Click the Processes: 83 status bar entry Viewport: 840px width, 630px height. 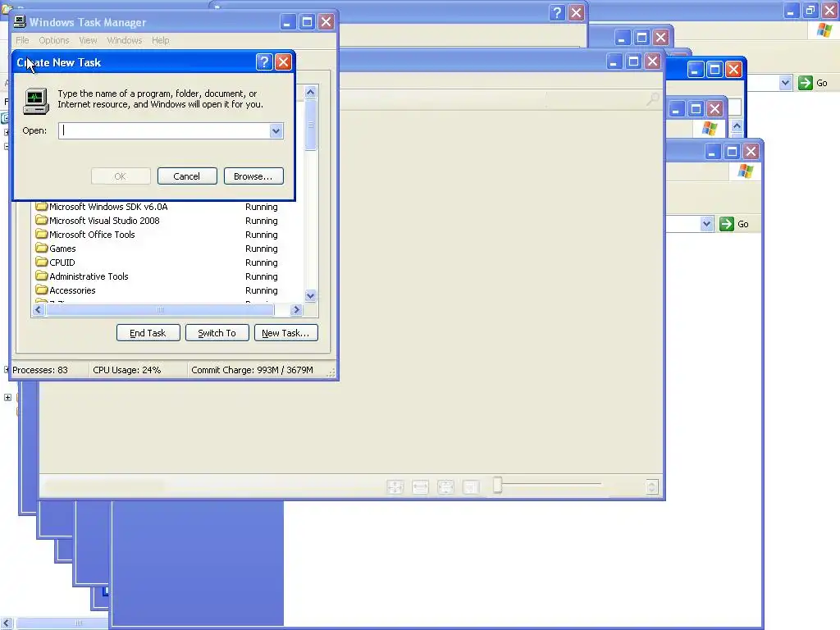(x=40, y=370)
